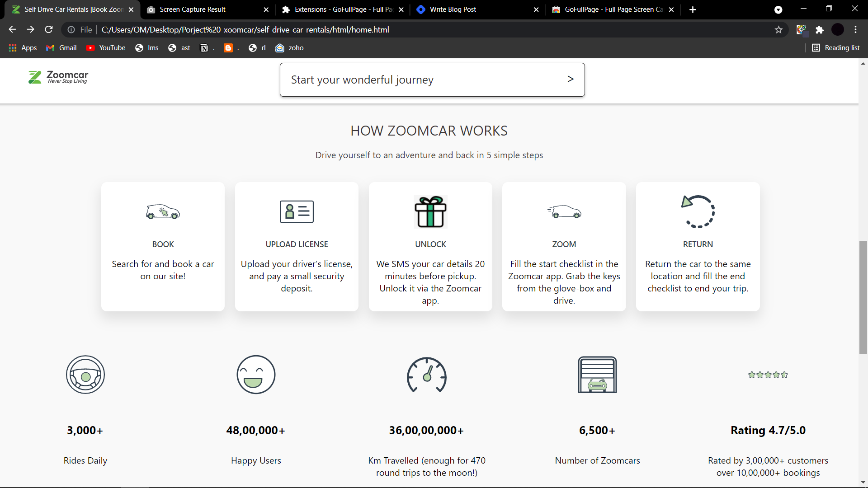Open tab search dropdown in title bar

[x=778, y=9]
